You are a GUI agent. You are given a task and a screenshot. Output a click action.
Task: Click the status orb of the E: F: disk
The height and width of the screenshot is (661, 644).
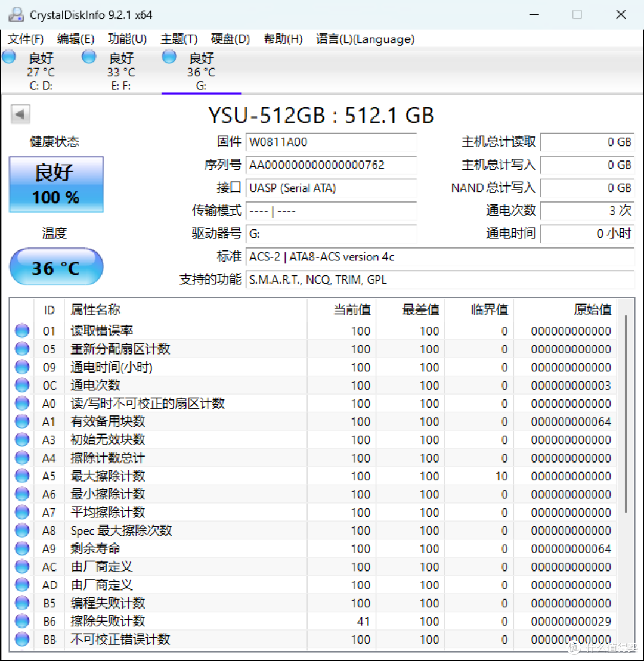89,57
